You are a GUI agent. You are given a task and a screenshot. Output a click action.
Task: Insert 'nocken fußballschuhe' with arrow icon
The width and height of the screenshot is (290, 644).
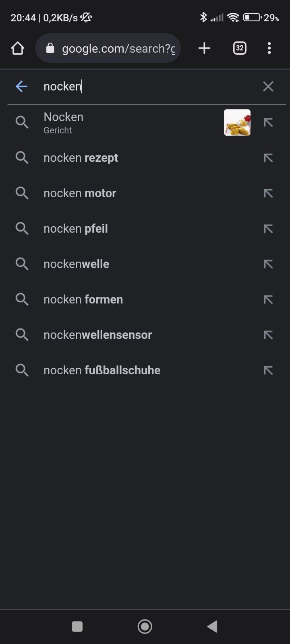coord(268,370)
